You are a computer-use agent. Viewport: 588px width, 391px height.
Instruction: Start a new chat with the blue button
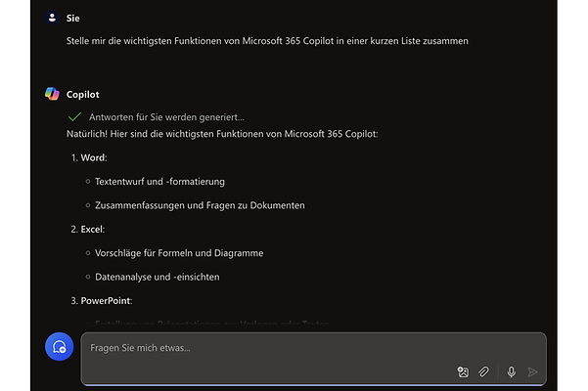click(60, 347)
